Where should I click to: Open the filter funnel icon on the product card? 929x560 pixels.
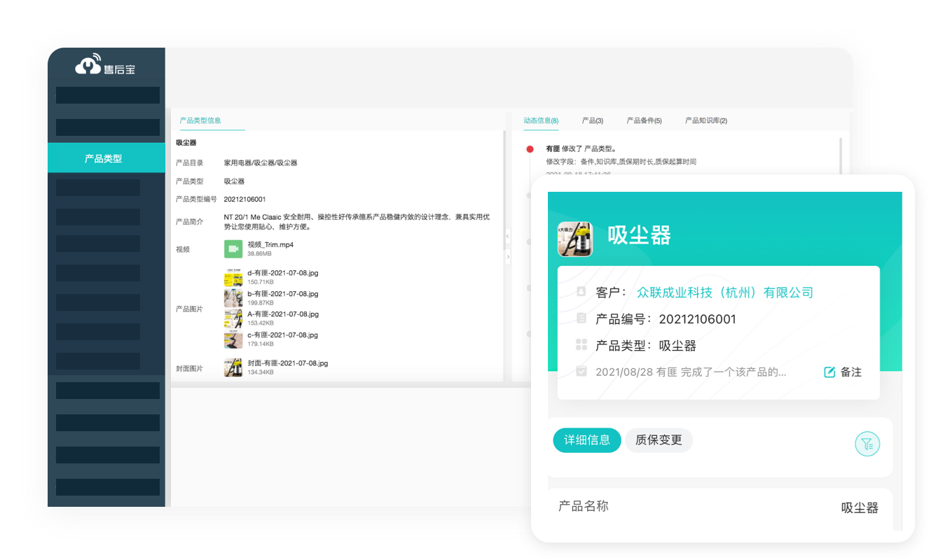(x=867, y=443)
